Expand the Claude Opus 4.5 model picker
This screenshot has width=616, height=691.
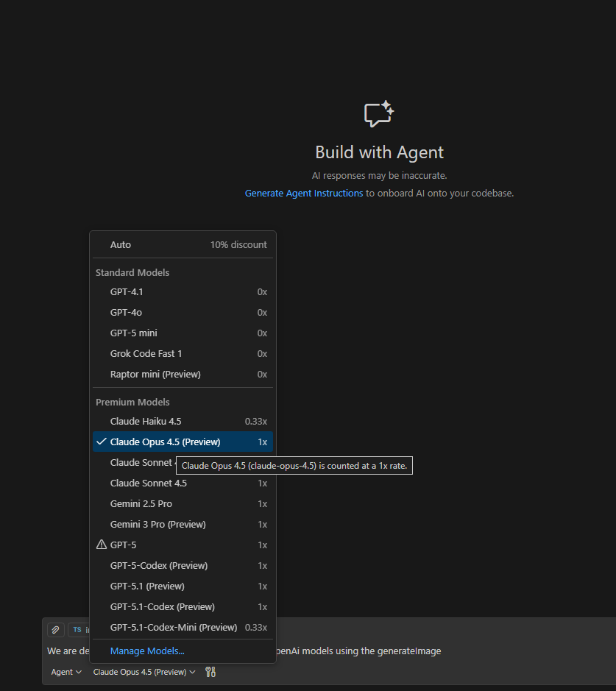click(x=144, y=672)
